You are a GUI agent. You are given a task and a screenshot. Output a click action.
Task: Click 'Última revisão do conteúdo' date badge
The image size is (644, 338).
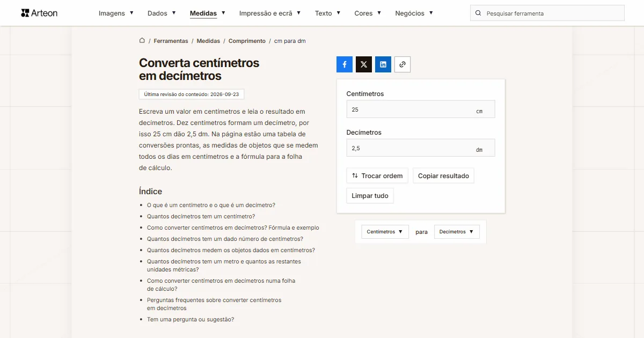point(192,94)
